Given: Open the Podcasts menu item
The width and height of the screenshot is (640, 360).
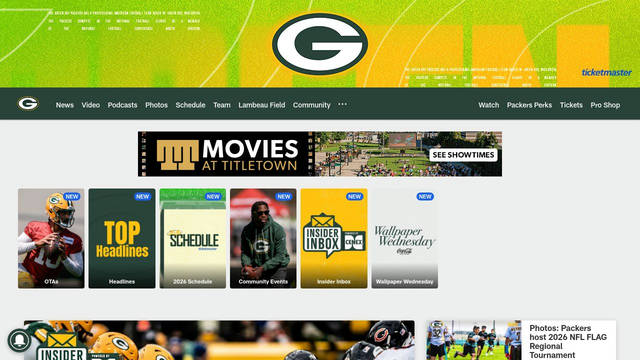Looking at the screenshot, I should (x=122, y=105).
